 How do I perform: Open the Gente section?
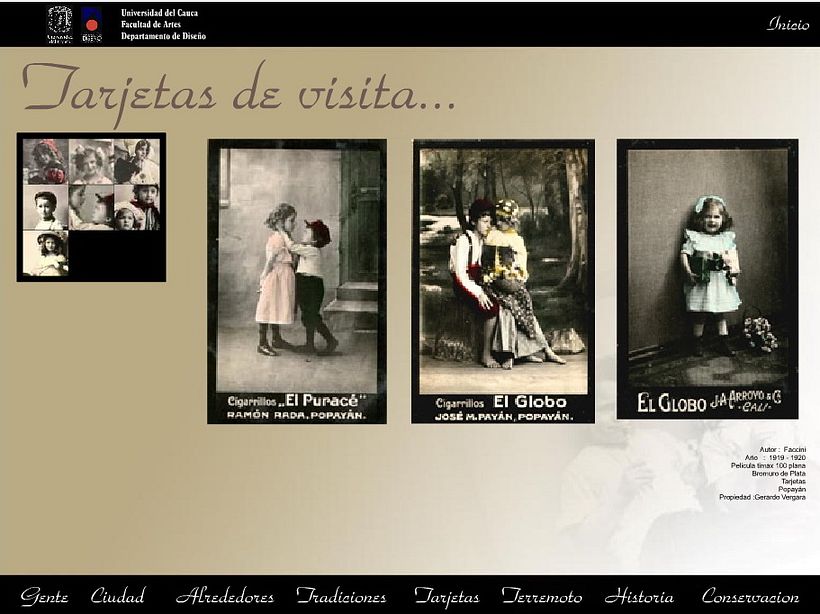point(44,596)
